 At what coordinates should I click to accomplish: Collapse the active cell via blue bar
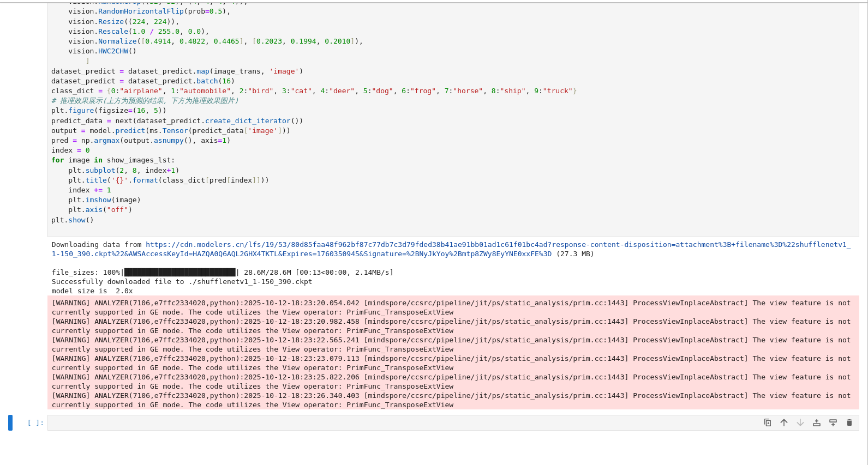[10, 422]
